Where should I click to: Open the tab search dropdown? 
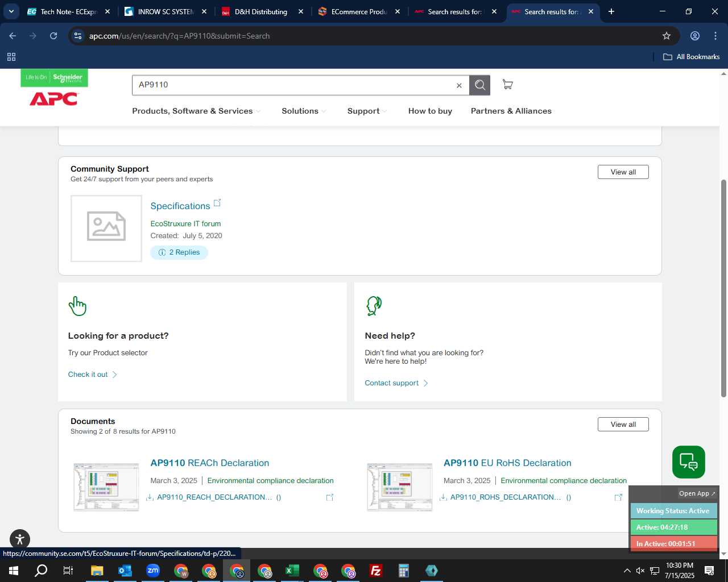pos(11,11)
